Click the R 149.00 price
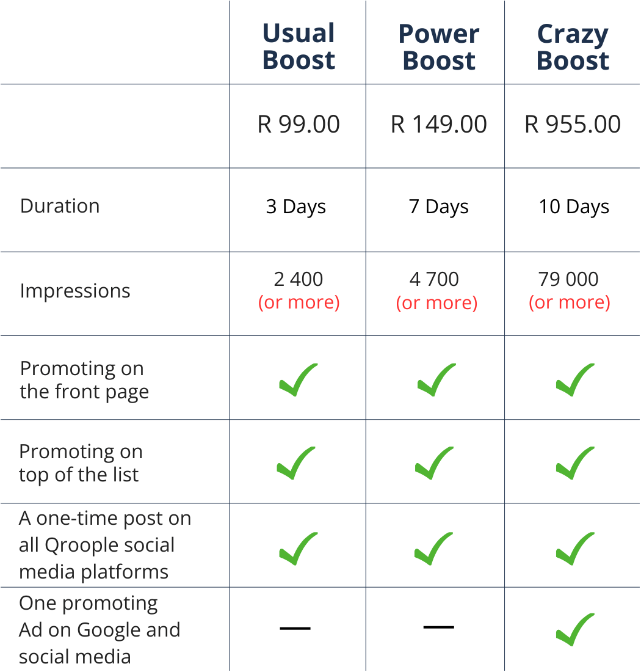The width and height of the screenshot is (641, 672). [x=438, y=124]
